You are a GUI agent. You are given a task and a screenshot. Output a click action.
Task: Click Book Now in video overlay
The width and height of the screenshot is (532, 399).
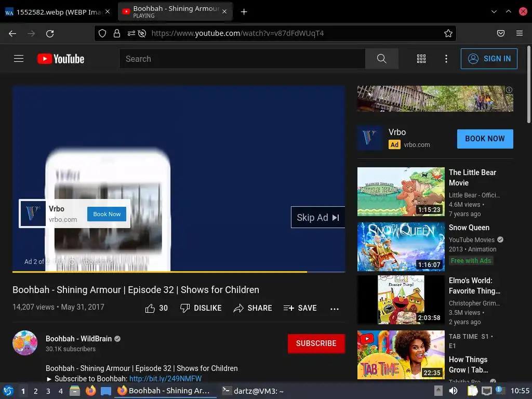pyautogui.click(x=107, y=214)
